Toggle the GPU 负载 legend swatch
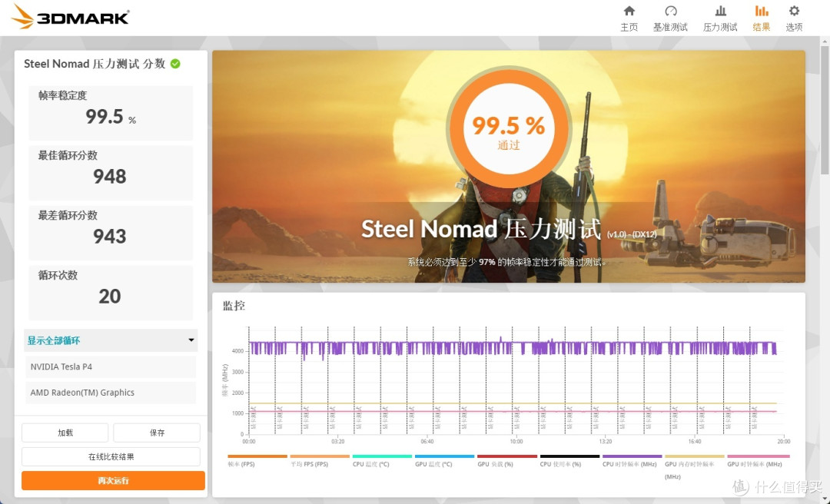This screenshot has height=504, width=830. coord(507,456)
